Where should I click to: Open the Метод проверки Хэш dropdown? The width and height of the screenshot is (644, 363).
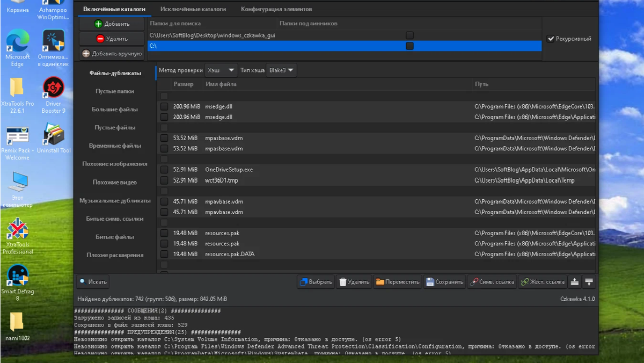[x=221, y=70]
